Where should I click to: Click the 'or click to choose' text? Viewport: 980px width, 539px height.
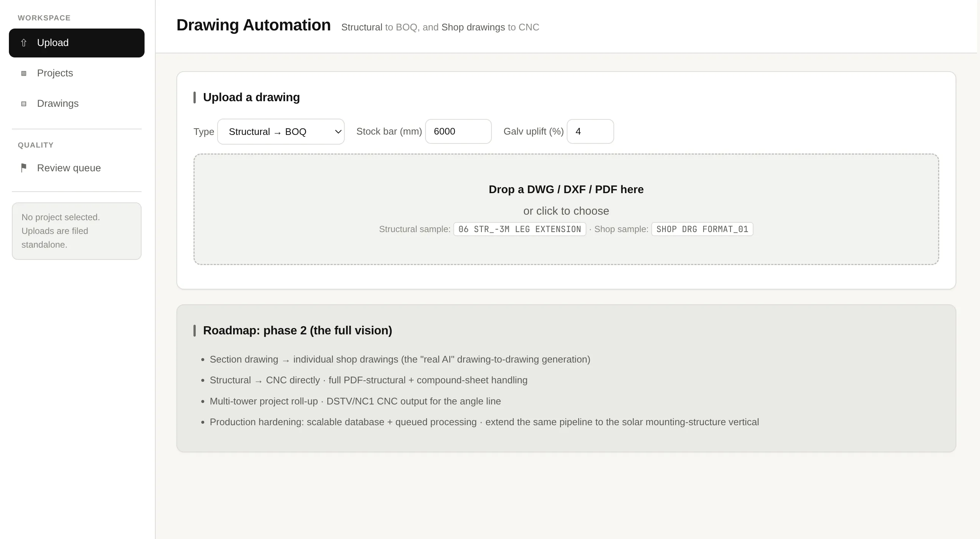click(566, 211)
